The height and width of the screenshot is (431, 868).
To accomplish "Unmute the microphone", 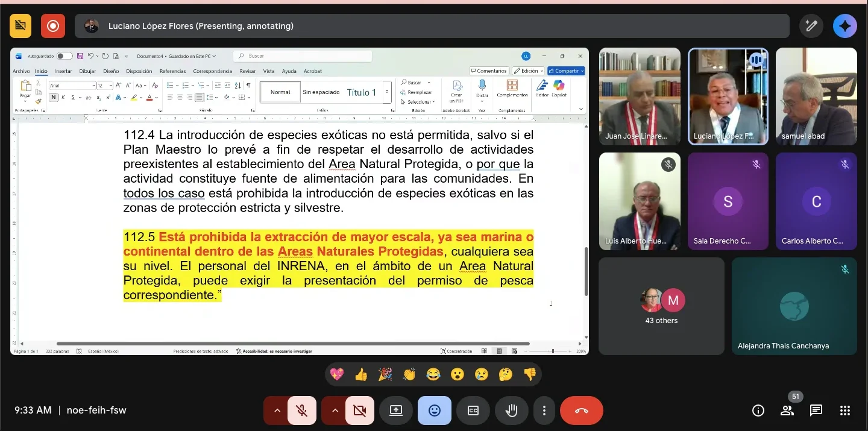I will click(x=302, y=411).
